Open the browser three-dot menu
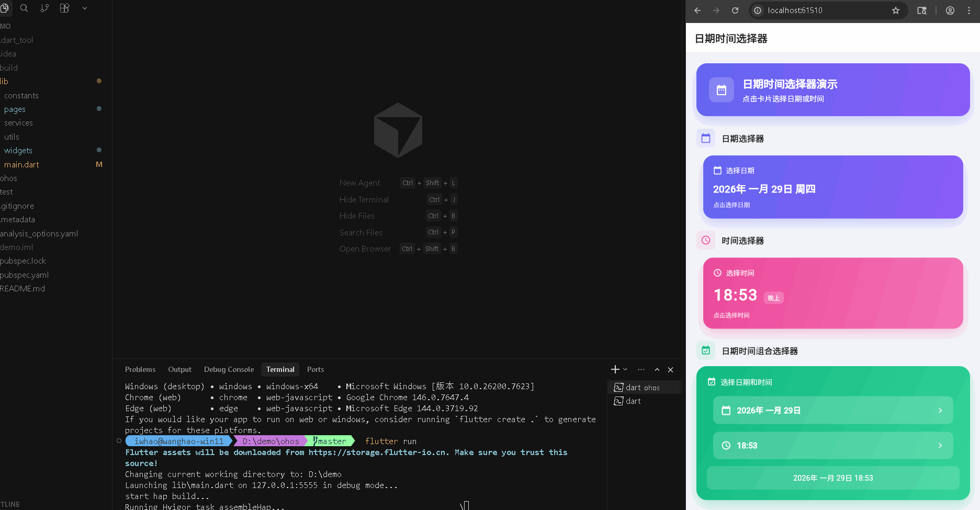This screenshot has width=980, height=510. click(x=969, y=10)
